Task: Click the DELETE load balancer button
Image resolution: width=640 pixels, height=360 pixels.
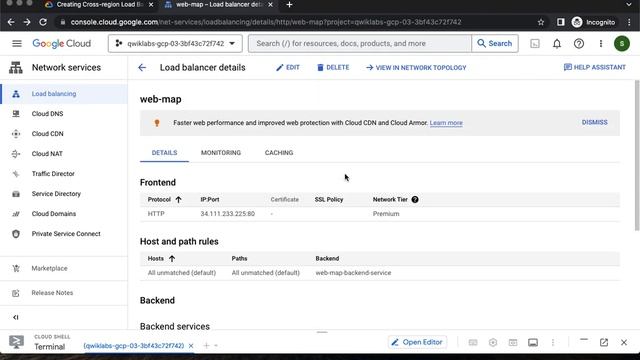Action: (333, 67)
